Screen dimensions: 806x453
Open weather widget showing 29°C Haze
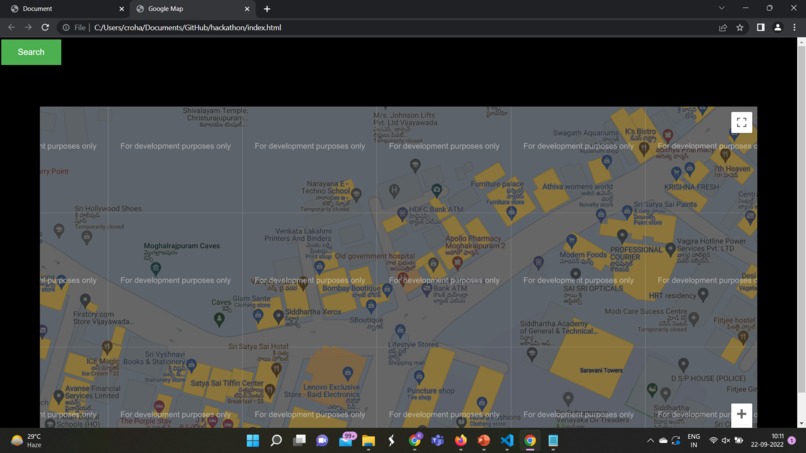(26, 441)
